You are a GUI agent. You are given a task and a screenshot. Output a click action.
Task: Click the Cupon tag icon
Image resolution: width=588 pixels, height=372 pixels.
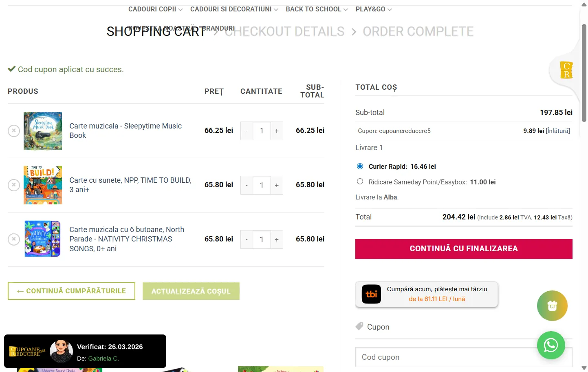point(359,326)
